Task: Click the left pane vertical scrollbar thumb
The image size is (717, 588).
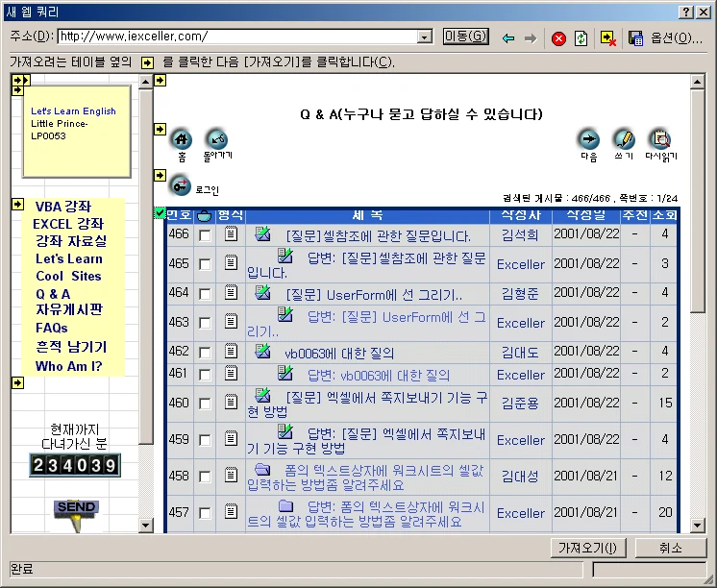Action: (x=146, y=266)
